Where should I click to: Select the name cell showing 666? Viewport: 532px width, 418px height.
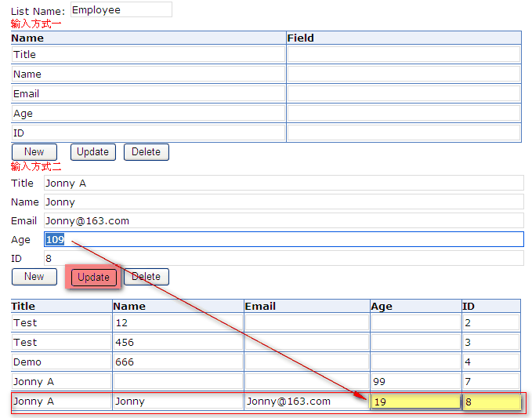(178, 362)
